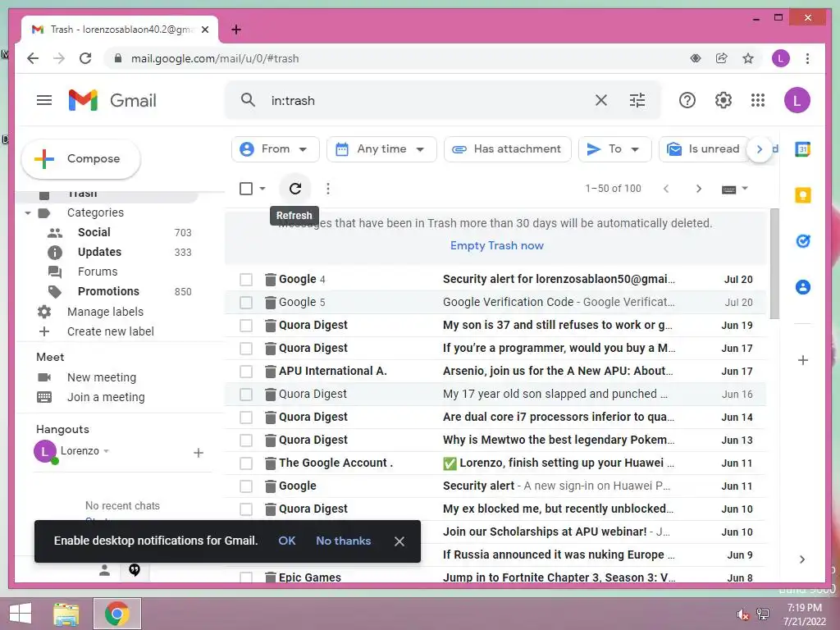The width and height of the screenshot is (840, 630).
Task: Open Gmail Settings gear
Action: pos(724,100)
